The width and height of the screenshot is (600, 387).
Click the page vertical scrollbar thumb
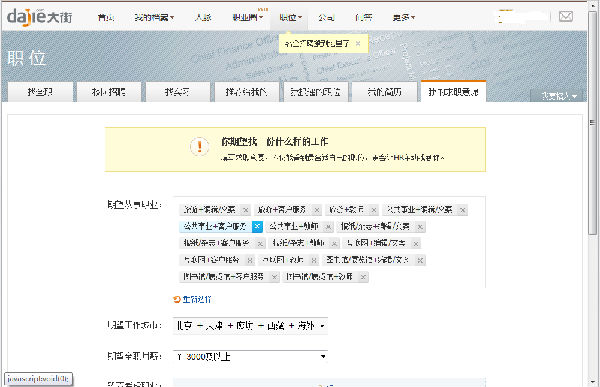pyautogui.click(x=592, y=122)
